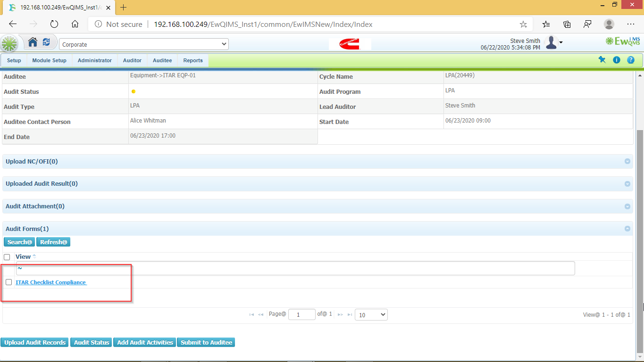
Task: Click the Search@ button
Action: 20,242
